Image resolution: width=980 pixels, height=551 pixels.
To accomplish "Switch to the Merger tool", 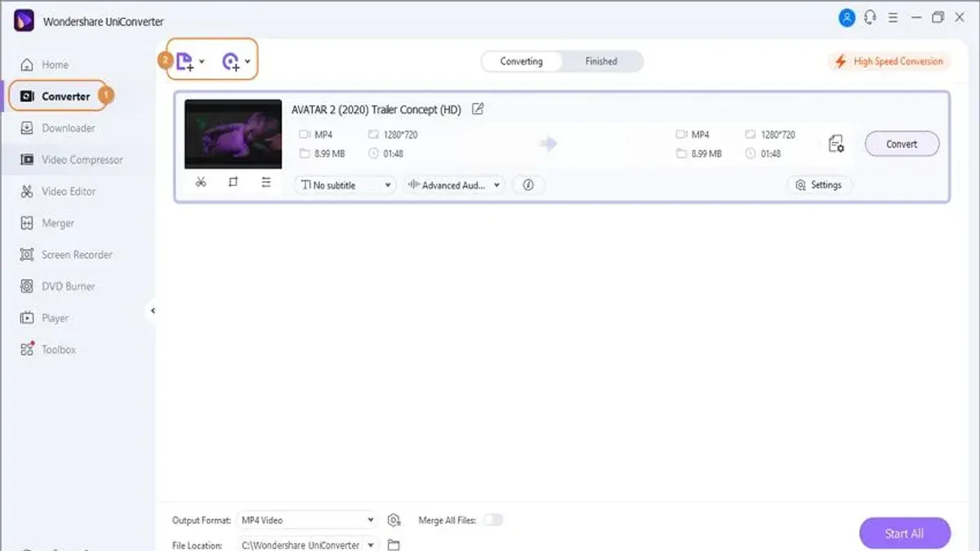I will point(47,223).
